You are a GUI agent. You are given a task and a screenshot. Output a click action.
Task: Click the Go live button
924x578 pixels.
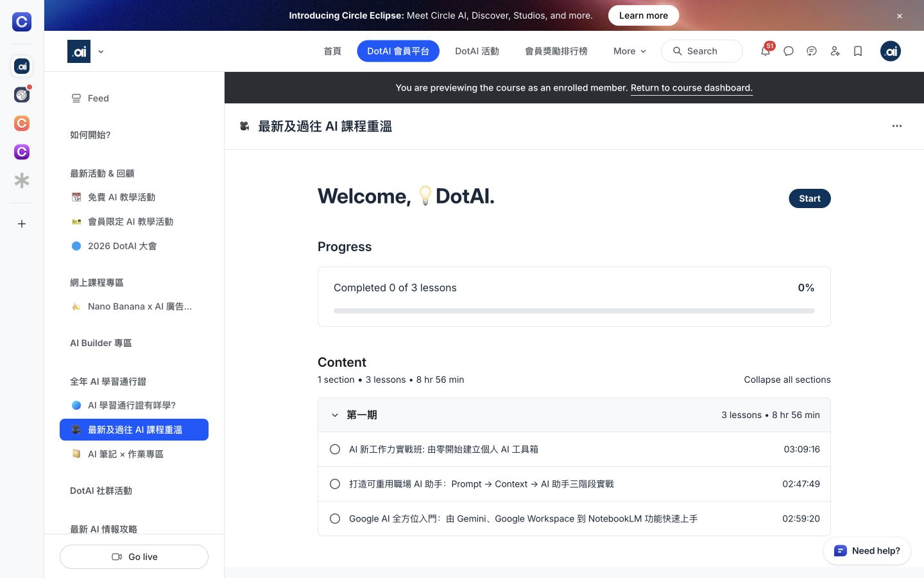[134, 557]
